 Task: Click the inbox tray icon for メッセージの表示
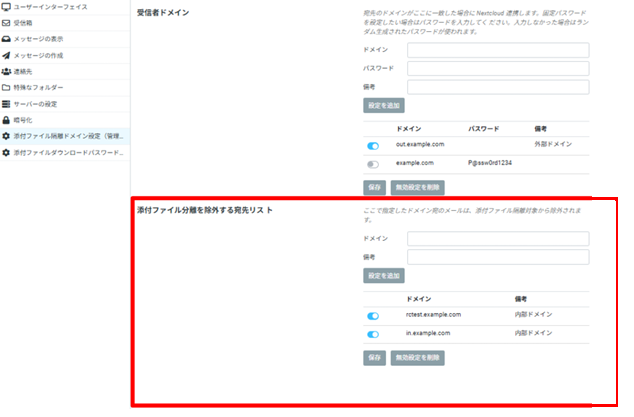tap(6, 39)
